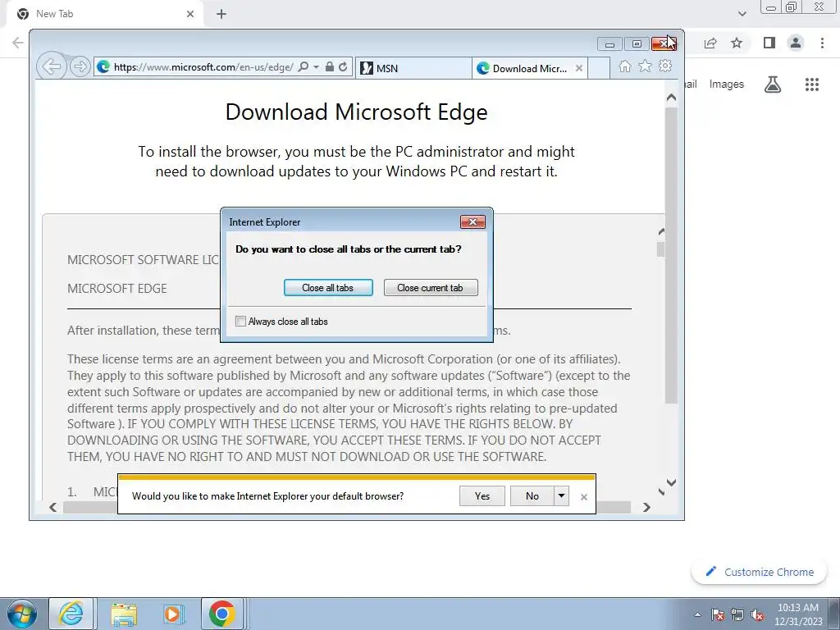Open a new tab in Chrome
840x630 pixels.
click(x=221, y=14)
